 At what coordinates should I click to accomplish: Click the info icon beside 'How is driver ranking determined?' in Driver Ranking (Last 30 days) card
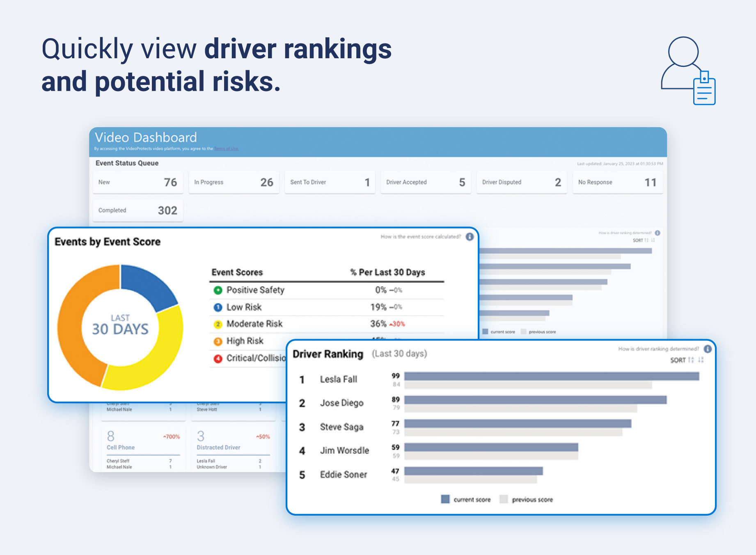coord(708,349)
